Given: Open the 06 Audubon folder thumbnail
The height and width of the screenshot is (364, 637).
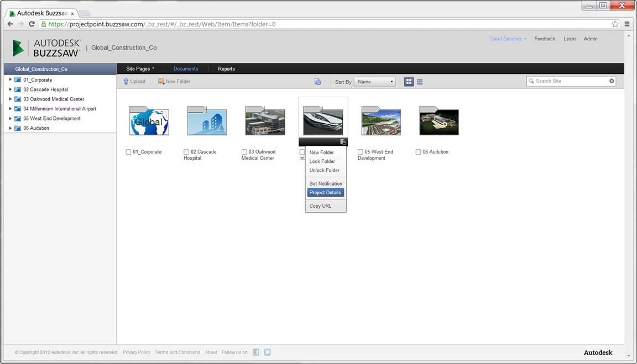Looking at the screenshot, I should coord(439,121).
